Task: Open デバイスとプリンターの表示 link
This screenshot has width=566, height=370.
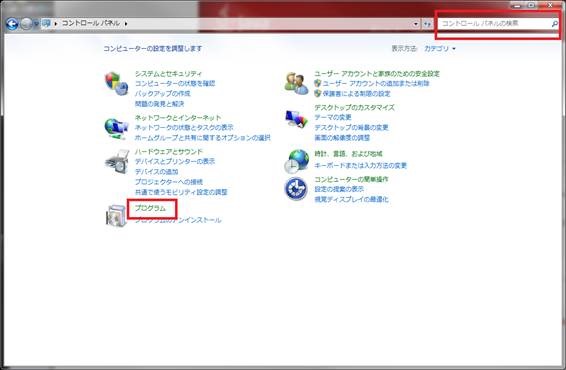Action: pyautogui.click(x=175, y=161)
